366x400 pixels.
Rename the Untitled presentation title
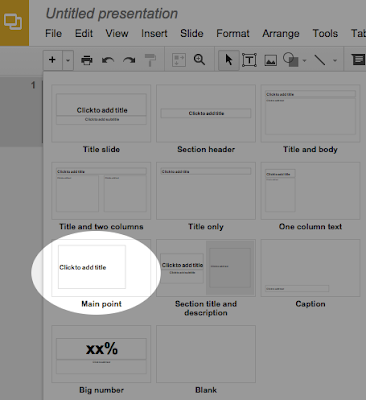tap(112, 14)
